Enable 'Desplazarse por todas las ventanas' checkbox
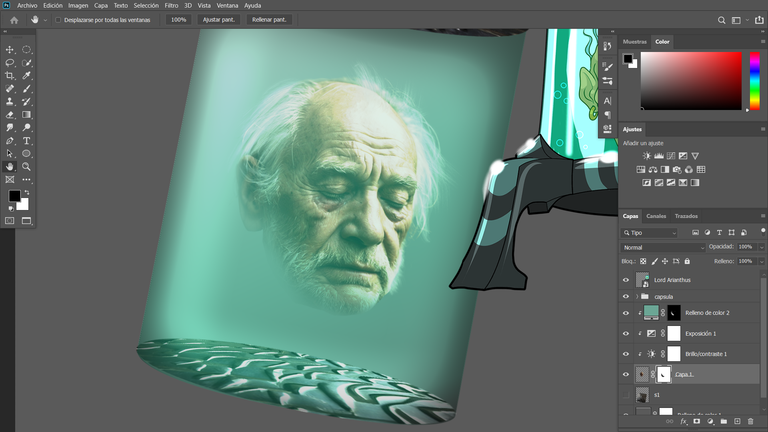 click(x=58, y=20)
